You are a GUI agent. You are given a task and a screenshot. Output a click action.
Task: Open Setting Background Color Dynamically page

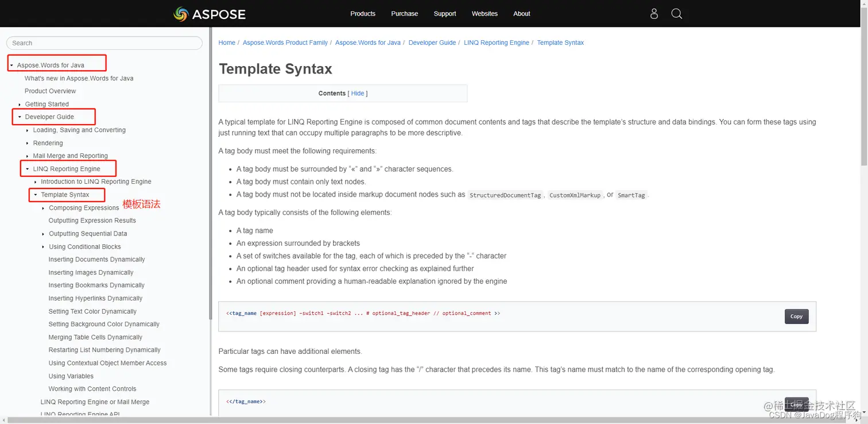click(x=104, y=324)
